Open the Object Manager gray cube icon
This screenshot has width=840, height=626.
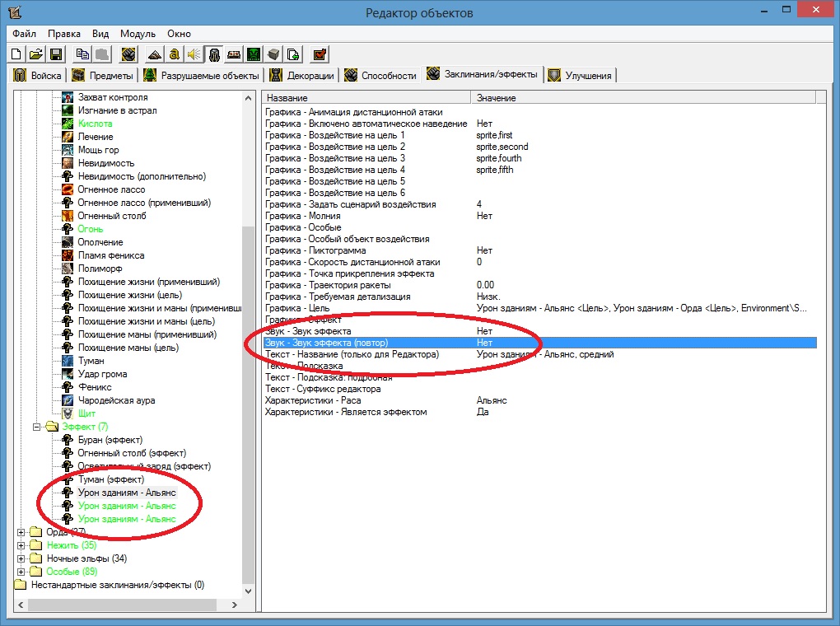(x=273, y=54)
